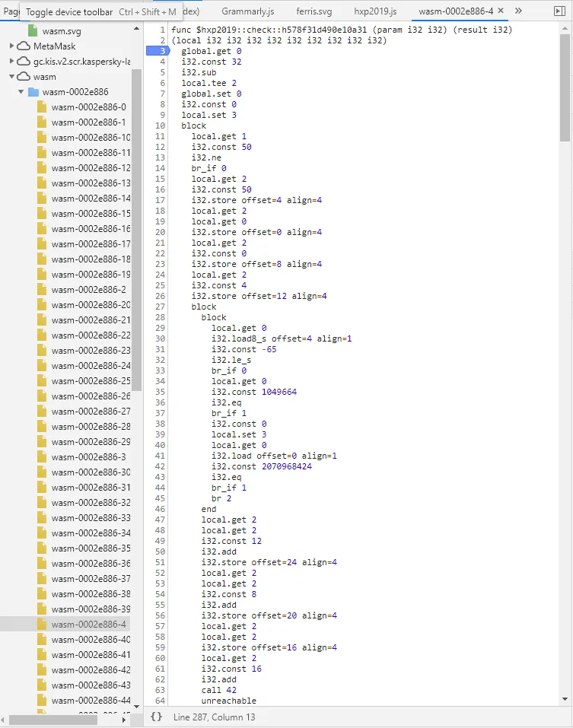Click the func $hxp2019::check declaration
The height and width of the screenshot is (728, 573).
pyautogui.click(x=342, y=30)
